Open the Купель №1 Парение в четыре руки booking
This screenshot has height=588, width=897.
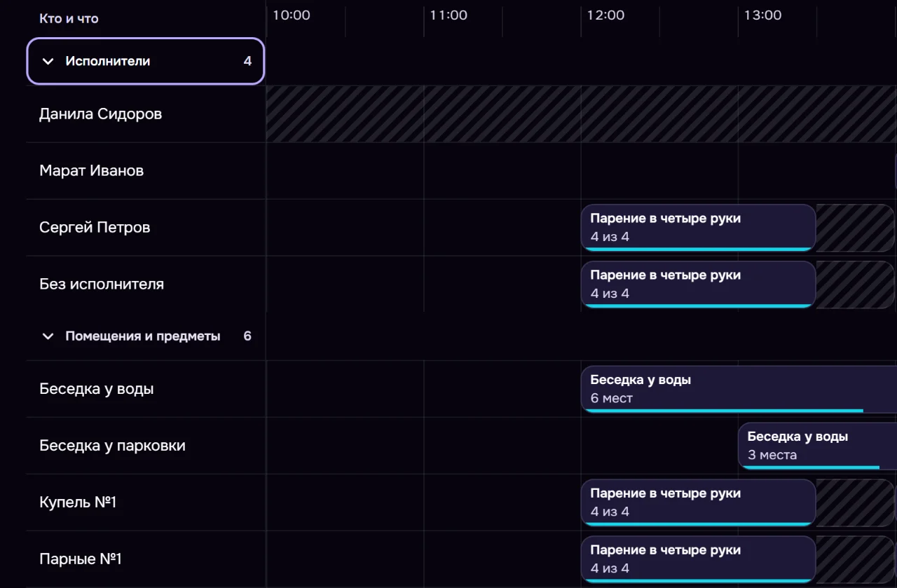699,502
